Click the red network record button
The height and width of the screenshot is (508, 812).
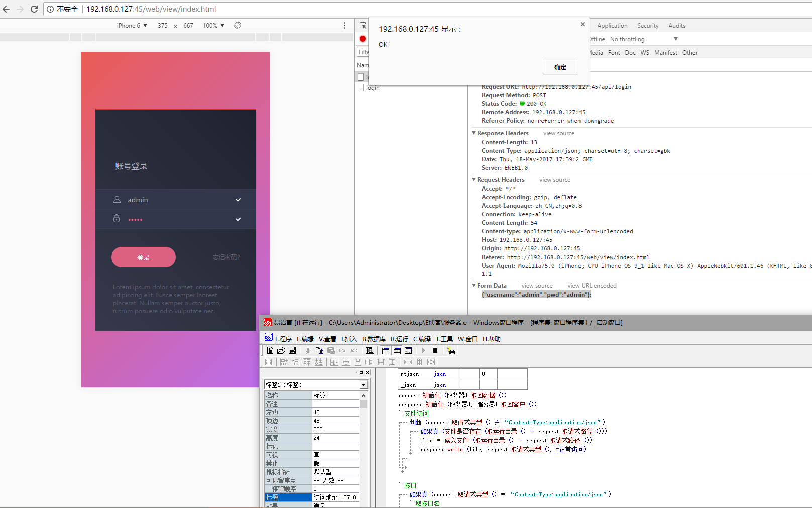click(363, 39)
